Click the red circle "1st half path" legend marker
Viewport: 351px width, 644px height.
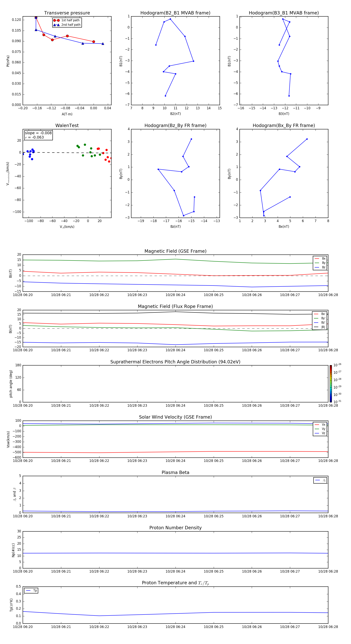[57, 20]
